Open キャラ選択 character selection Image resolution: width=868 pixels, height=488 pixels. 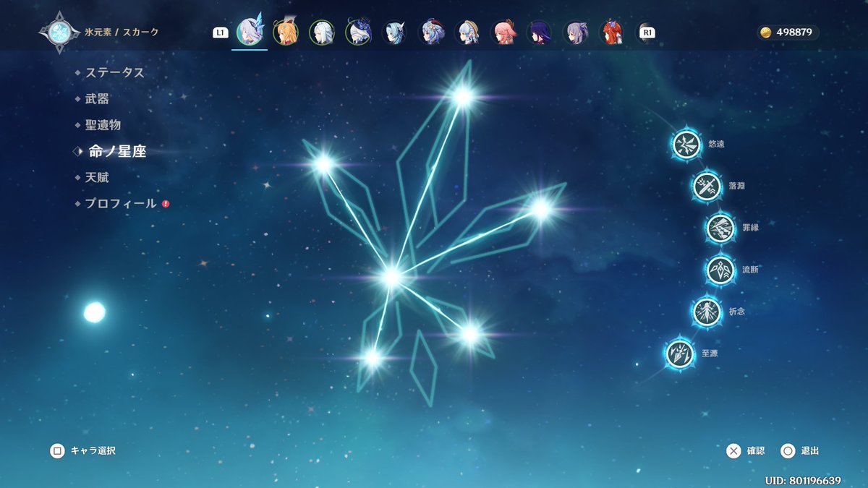[x=82, y=450]
